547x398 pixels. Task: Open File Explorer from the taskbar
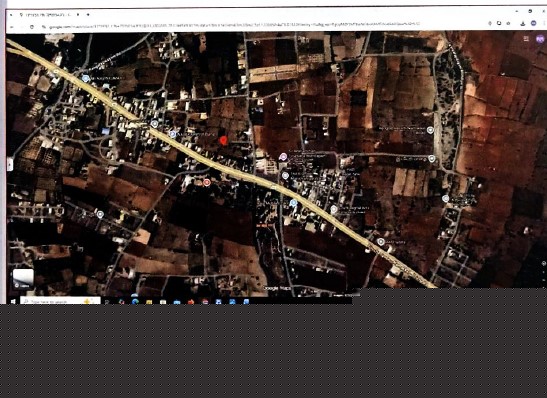coord(149,302)
